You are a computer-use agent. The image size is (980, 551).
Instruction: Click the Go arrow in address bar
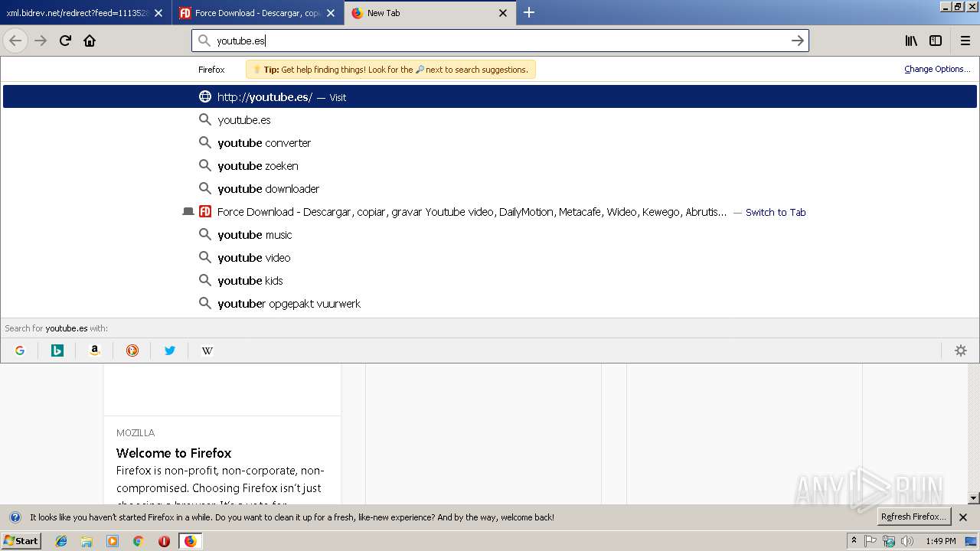click(797, 41)
